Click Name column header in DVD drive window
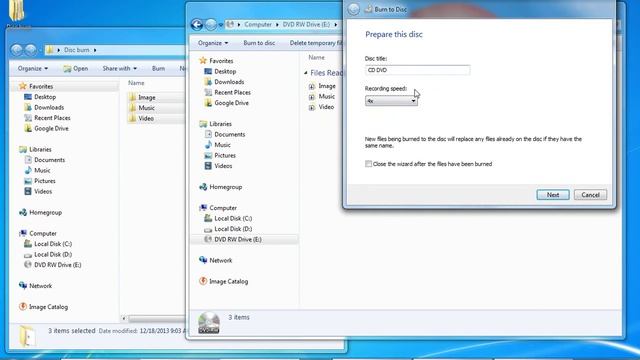This screenshot has height=360, width=640. (x=316, y=58)
